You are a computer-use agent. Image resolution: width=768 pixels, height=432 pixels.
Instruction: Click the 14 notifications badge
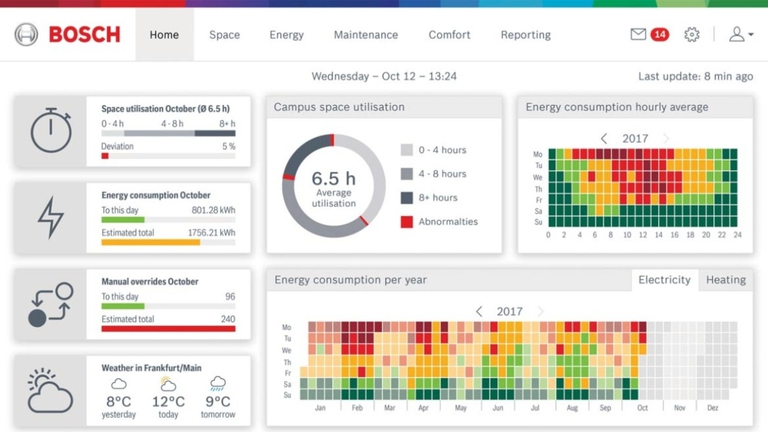coord(660,35)
